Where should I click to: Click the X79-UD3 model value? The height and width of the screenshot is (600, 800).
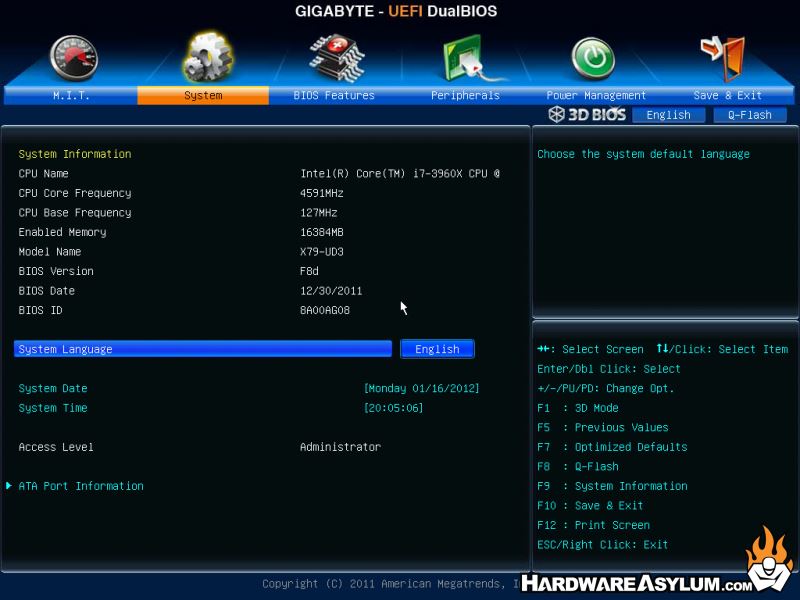click(321, 252)
